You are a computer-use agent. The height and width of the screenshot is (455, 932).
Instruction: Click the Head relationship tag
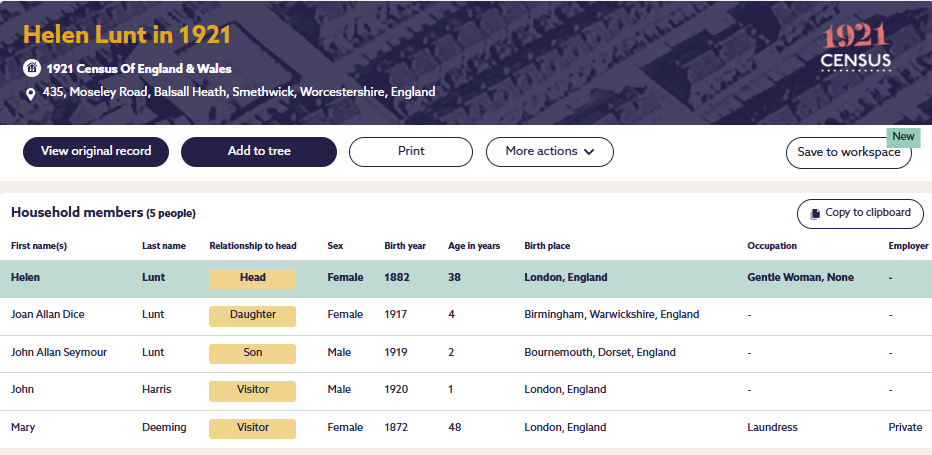click(252, 278)
